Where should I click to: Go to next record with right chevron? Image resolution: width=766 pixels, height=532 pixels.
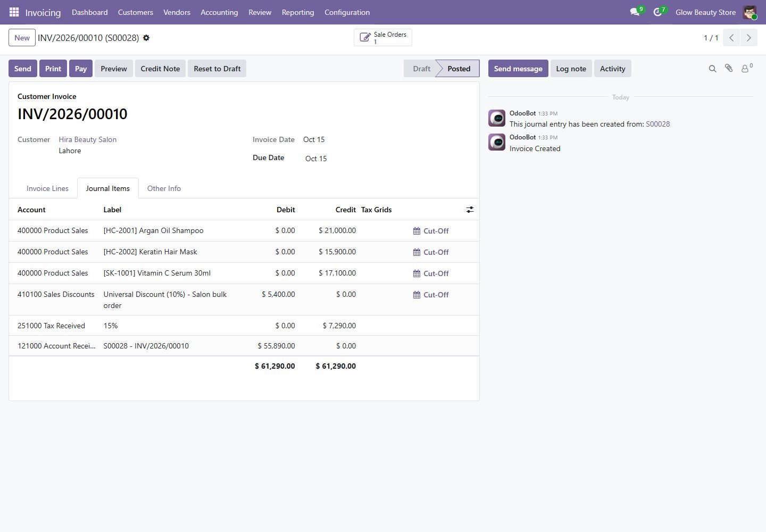(748, 38)
